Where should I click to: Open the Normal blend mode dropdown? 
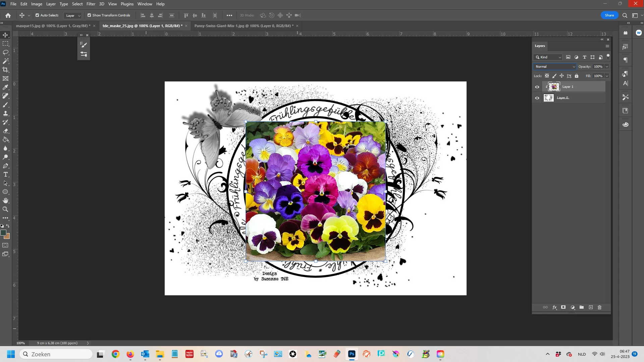pos(555,67)
